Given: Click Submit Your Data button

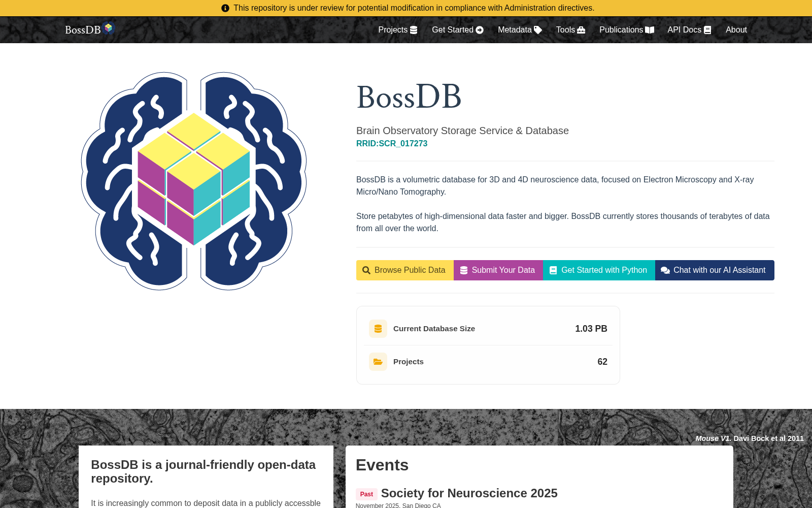Looking at the screenshot, I should click(498, 270).
